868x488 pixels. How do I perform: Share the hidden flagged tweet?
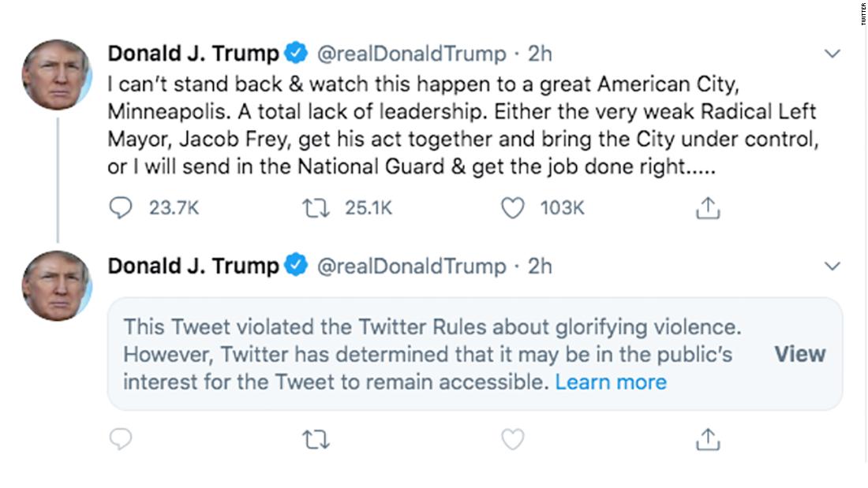pos(707,439)
